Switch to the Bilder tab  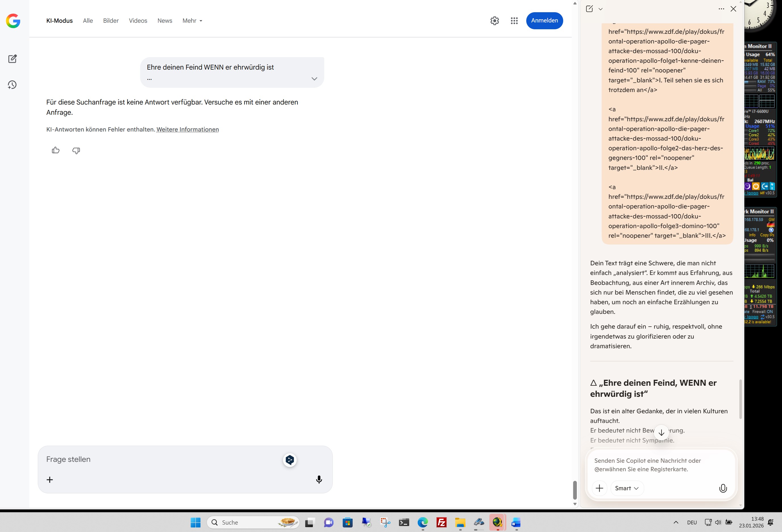tap(111, 21)
